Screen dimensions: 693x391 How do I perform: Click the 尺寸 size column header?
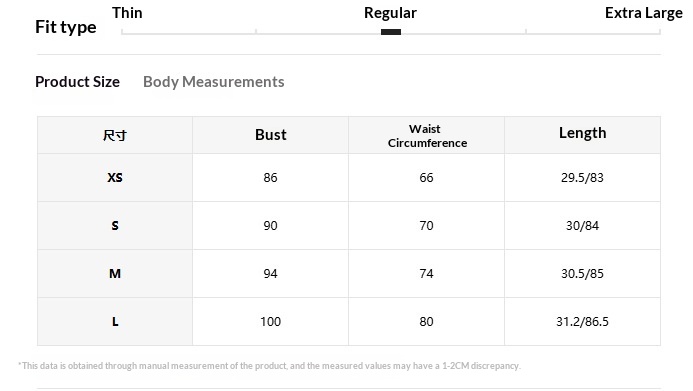[115, 135]
